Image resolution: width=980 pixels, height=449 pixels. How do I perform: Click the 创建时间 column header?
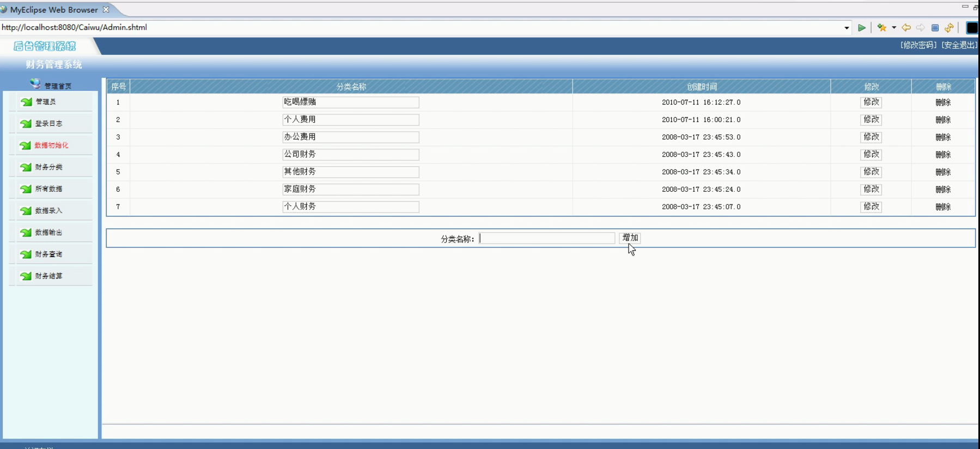click(x=702, y=87)
